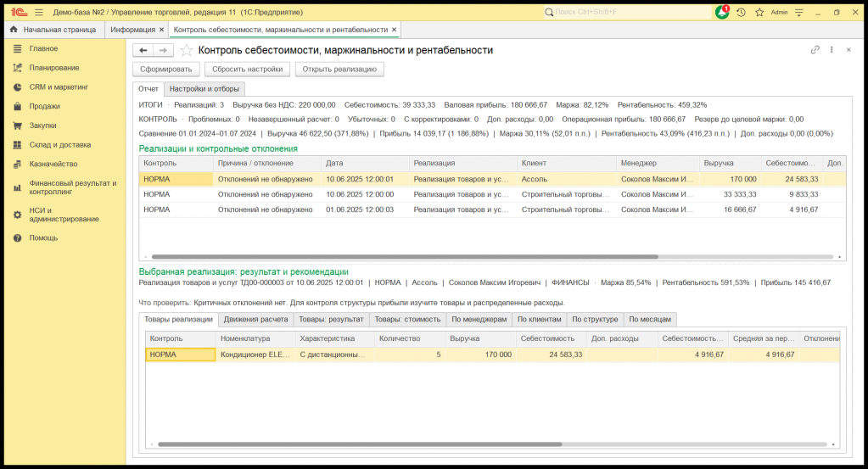The image size is (868, 469).
Task: Click horizontal scrollbar of realizations table
Action: coord(406,257)
